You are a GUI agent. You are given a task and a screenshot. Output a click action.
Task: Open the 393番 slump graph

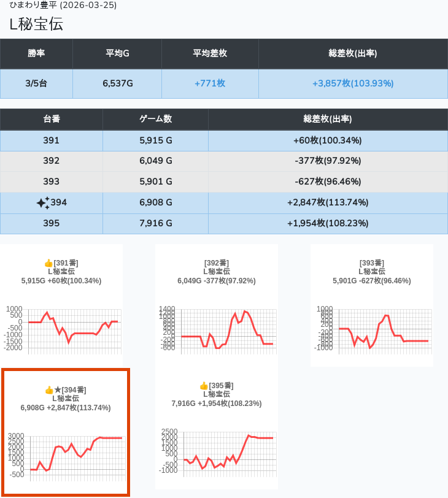coord(371,329)
